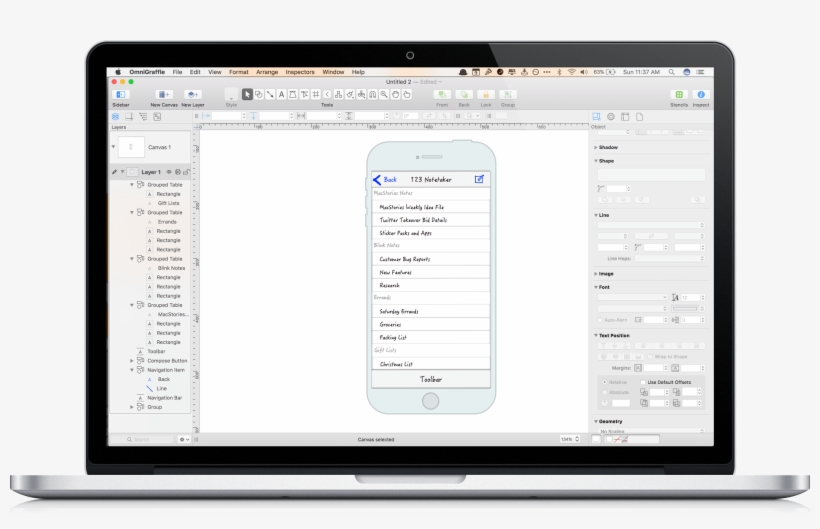Open the Canvas inspector tab
The image size is (820, 529).
pos(625,117)
